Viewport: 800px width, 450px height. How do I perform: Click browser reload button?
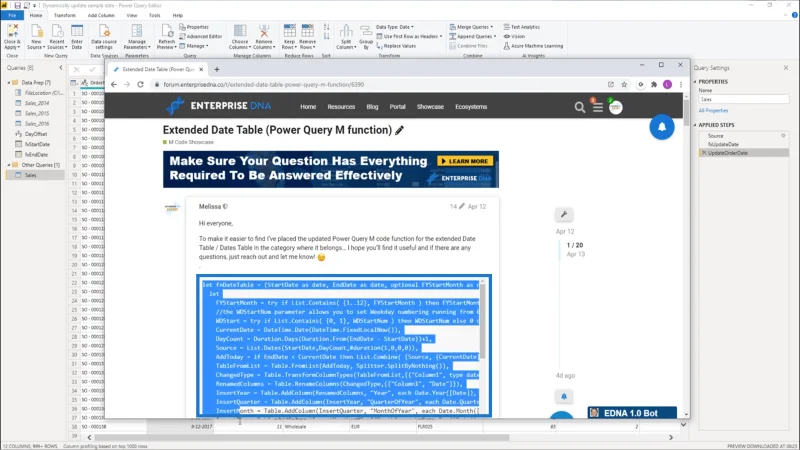(x=140, y=85)
